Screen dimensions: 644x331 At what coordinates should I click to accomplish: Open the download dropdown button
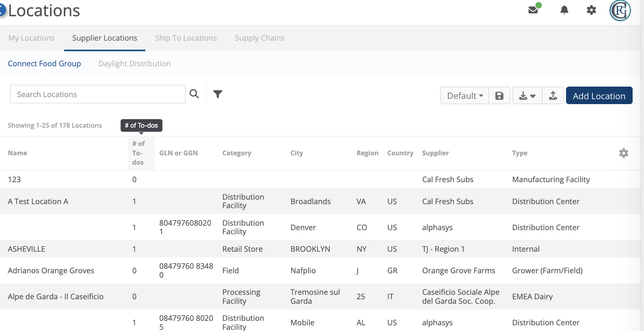[527, 96]
